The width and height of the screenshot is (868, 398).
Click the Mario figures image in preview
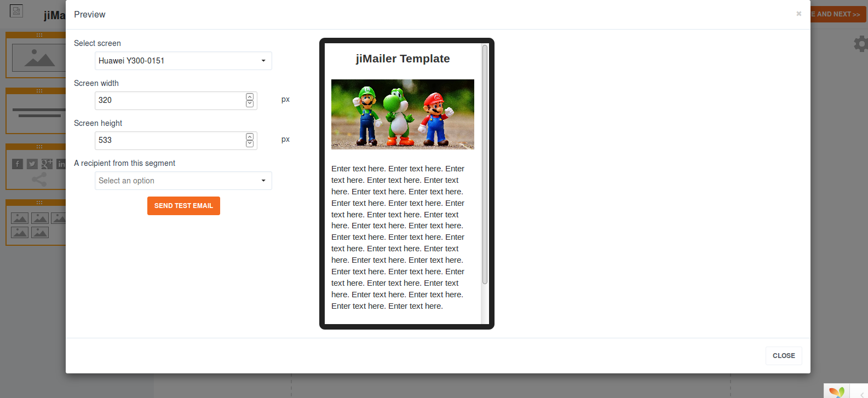click(403, 114)
